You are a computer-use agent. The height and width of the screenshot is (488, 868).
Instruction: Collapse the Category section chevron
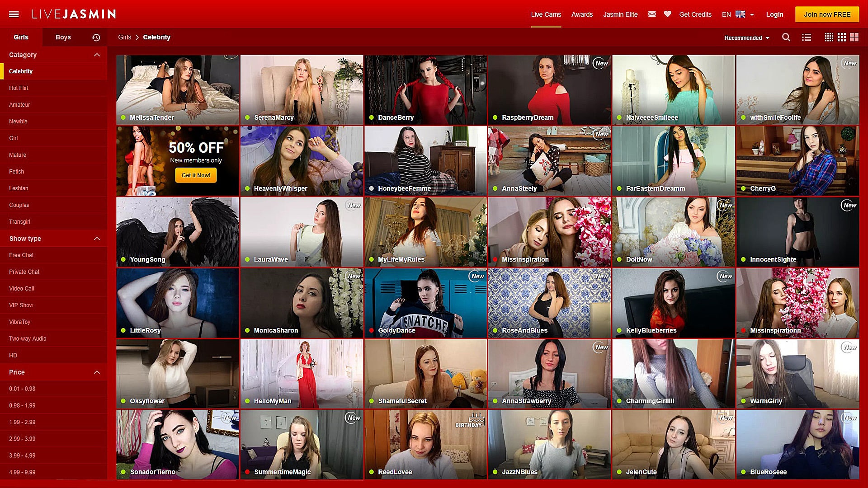click(97, 55)
